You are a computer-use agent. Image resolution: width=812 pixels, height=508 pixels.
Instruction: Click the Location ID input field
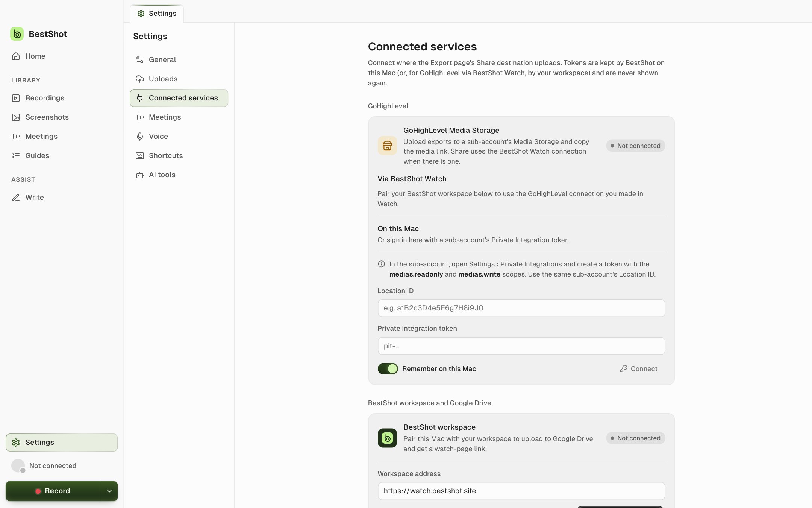(x=521, y=308)
